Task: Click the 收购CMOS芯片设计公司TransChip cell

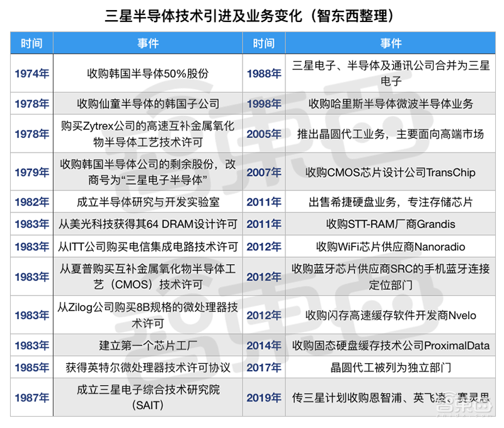Action: click(x=391, y=172)
